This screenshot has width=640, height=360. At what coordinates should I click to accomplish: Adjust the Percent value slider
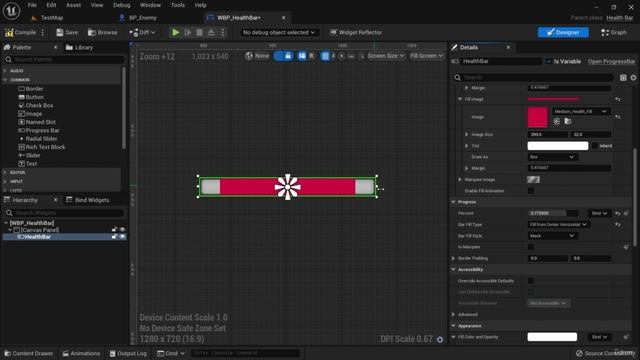tap(553, 213)
